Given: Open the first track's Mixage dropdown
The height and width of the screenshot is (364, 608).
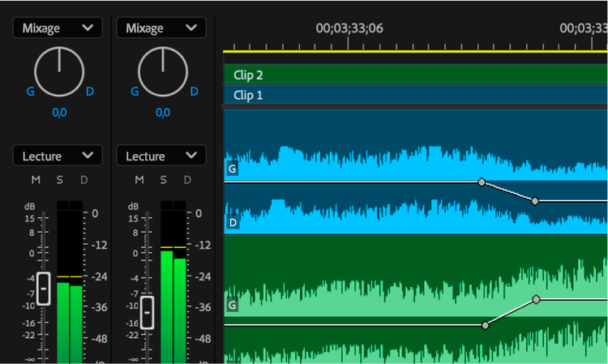Looking at the screenshot, I should tap(58, 28).
